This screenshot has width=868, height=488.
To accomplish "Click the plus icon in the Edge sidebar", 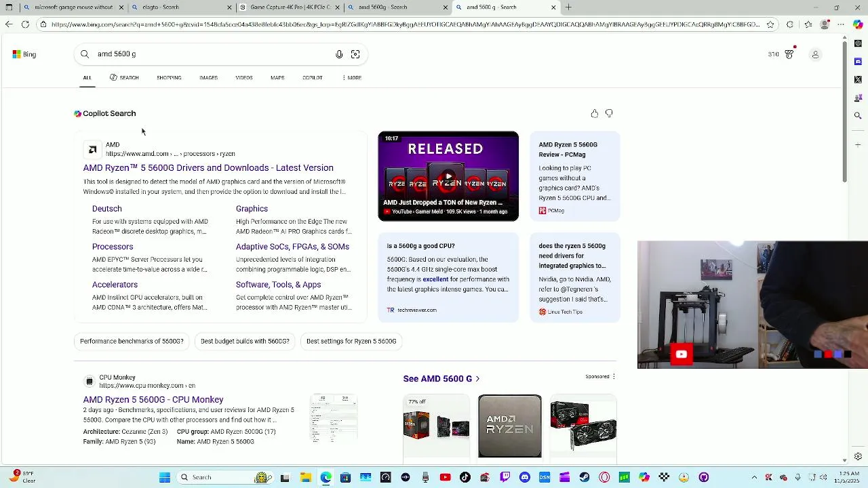I will 858,145.
